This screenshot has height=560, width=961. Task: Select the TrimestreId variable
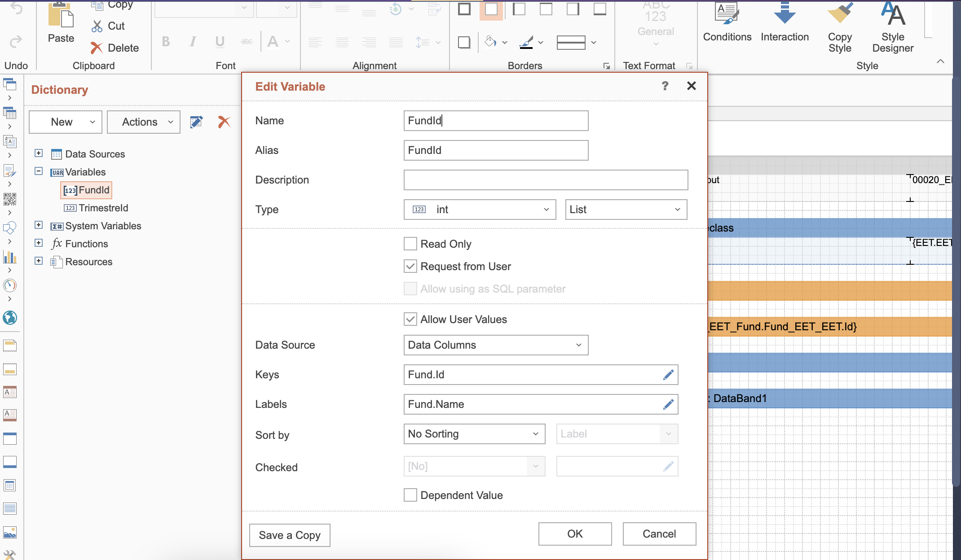[96, 208]
